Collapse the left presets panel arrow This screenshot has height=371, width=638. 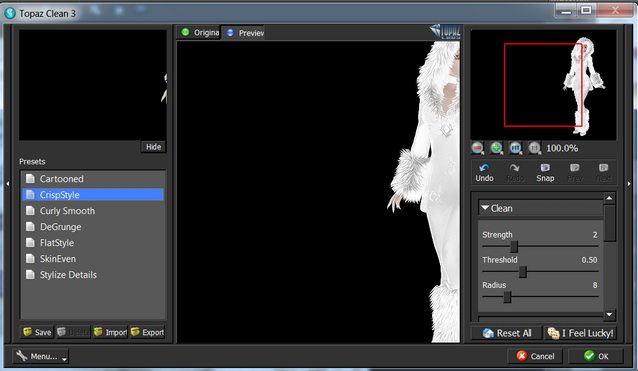click(x=7, y=184)
